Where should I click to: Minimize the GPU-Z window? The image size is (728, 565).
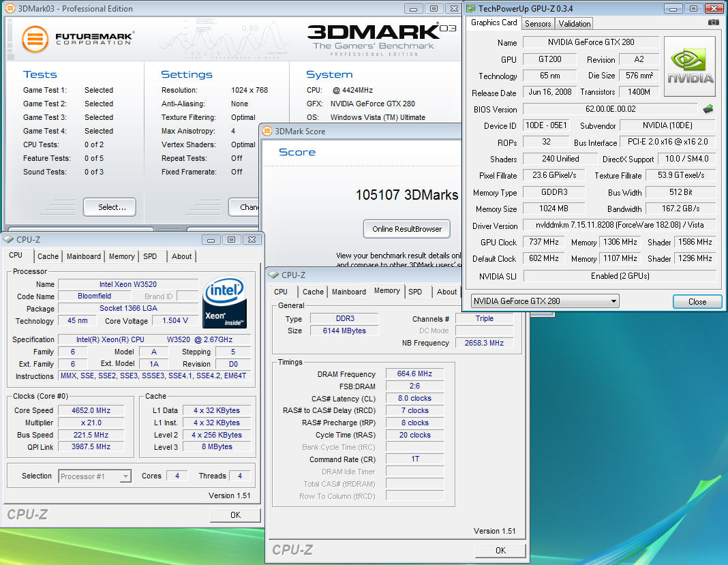pos(673,8)
